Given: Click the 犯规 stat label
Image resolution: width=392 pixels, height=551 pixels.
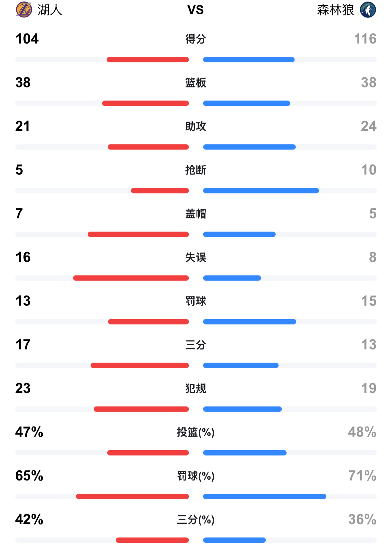Looking at the screenshot, I should [x=196, y=388].
